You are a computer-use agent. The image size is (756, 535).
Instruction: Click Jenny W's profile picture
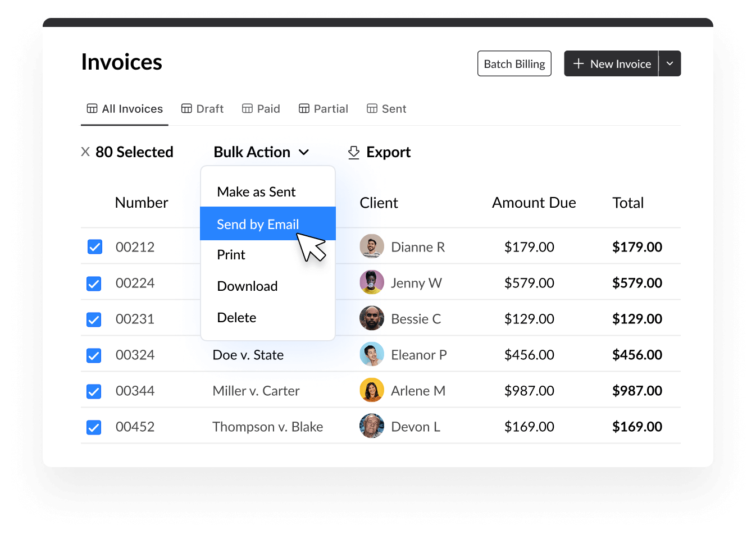click(x=371, y=282)
